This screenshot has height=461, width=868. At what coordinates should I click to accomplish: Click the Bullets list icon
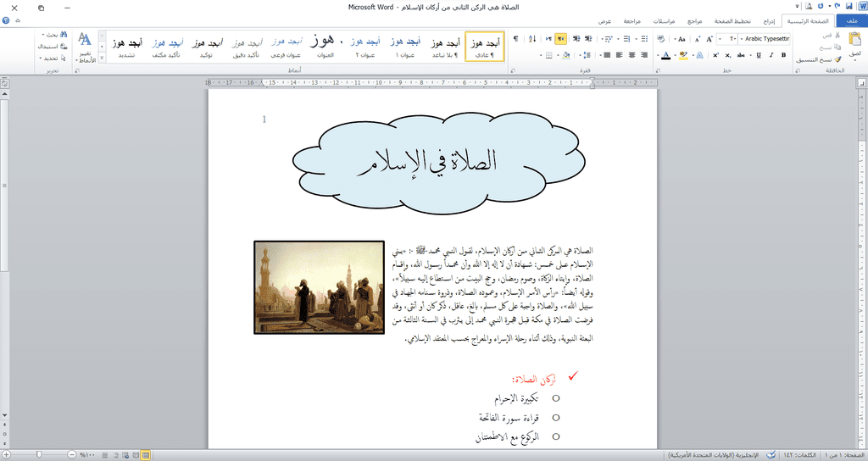(x=644, y=39)
